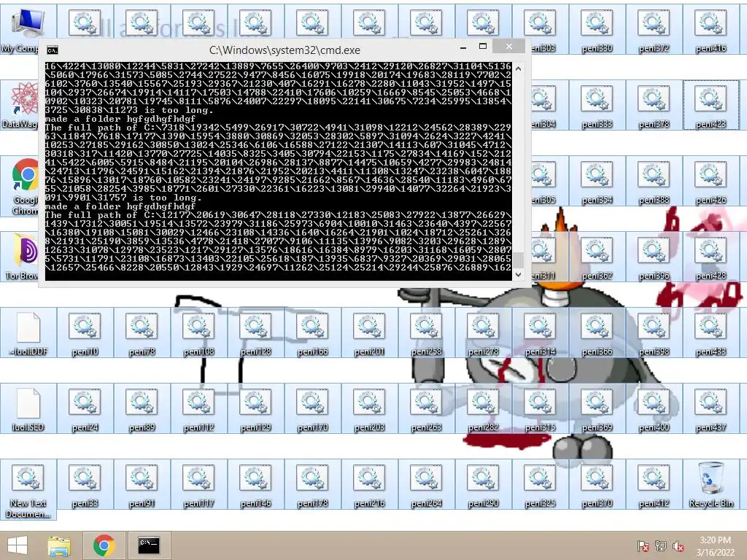Select the New Text Document icon

28,489
